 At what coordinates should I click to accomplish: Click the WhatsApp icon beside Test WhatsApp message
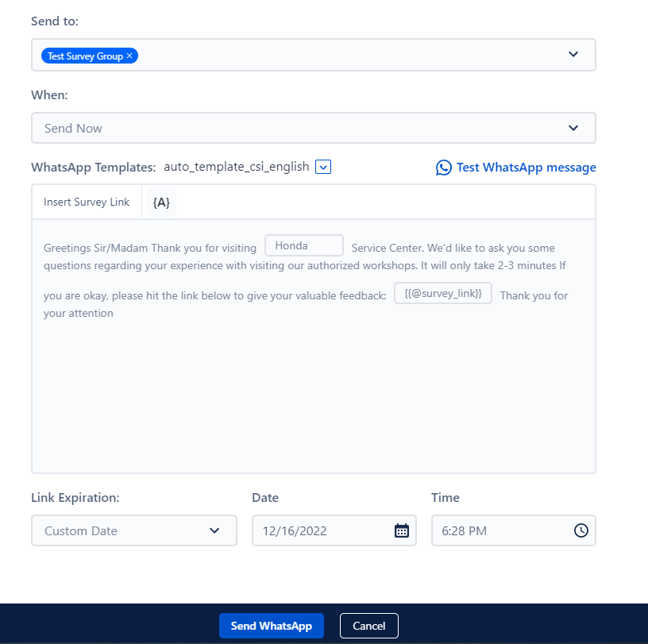(443, 168)
